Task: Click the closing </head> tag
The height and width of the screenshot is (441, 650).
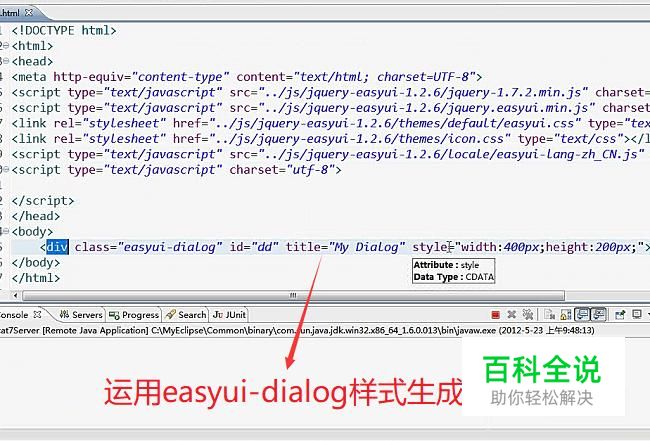Action: pos(36,216)
